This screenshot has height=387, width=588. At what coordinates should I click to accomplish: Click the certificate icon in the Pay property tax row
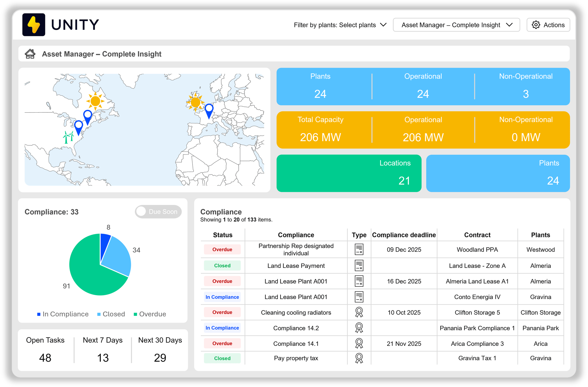(359, 358)
